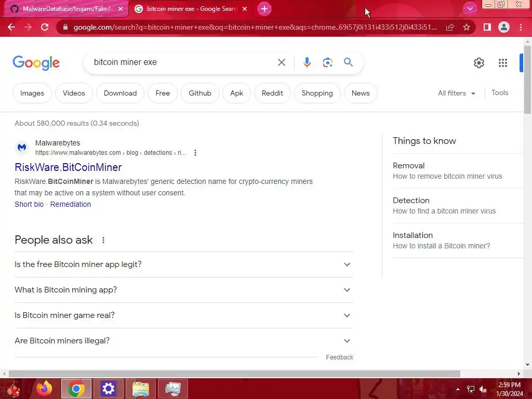Open Installation under Things to know

458,241
